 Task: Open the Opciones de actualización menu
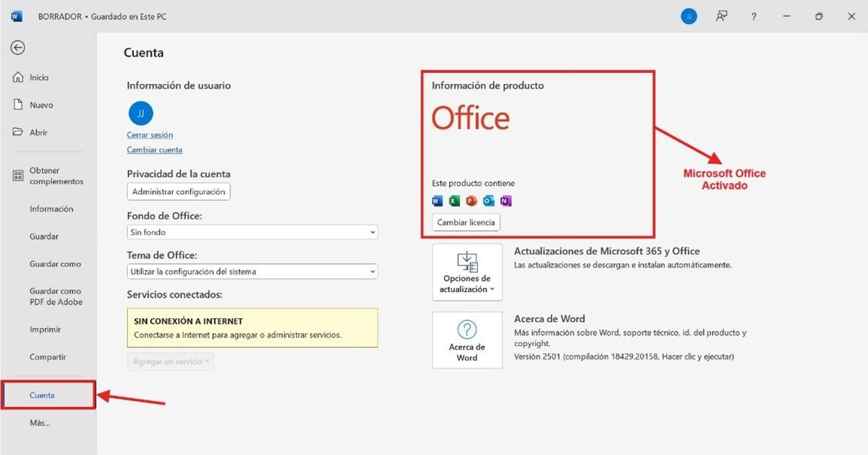click(468, 272)
